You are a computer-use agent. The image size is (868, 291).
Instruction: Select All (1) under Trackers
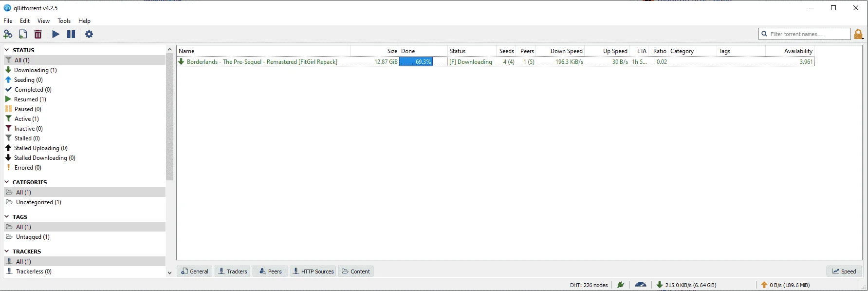pyautogui.click(x=85, y=261)
